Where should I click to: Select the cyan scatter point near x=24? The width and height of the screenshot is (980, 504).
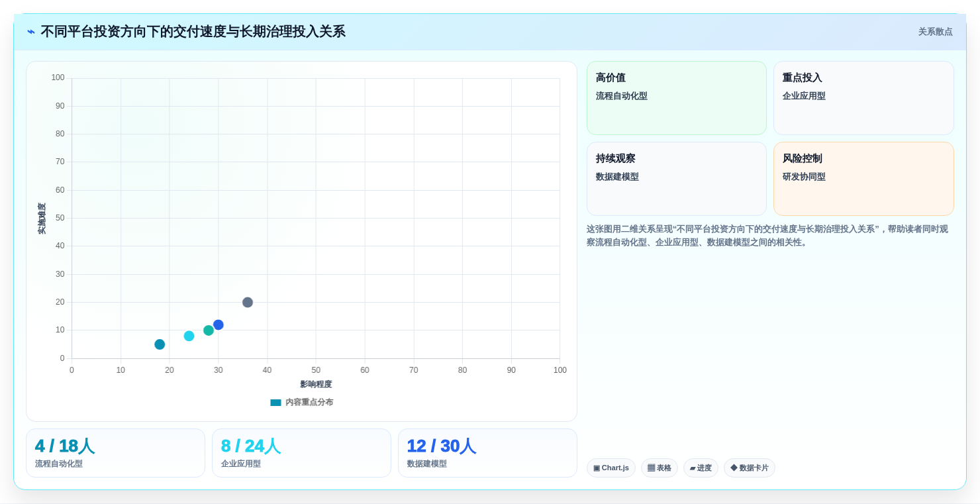tap(189, 336)
